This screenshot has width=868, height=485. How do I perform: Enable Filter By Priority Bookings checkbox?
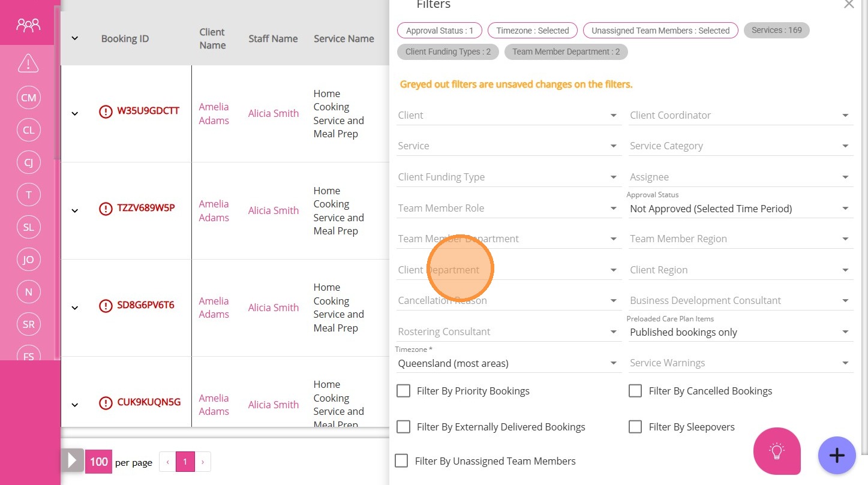[x=403, y=391]
